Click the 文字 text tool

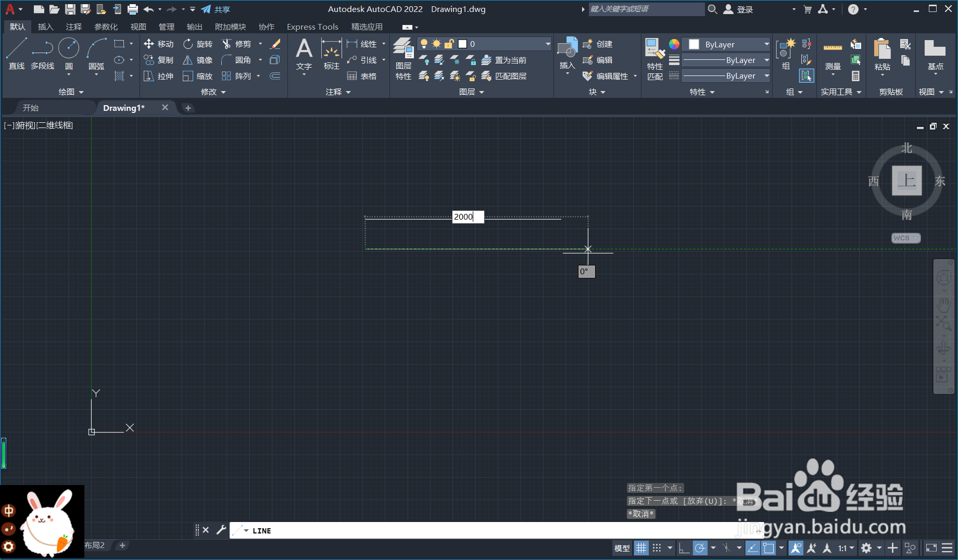coord(304,55)
